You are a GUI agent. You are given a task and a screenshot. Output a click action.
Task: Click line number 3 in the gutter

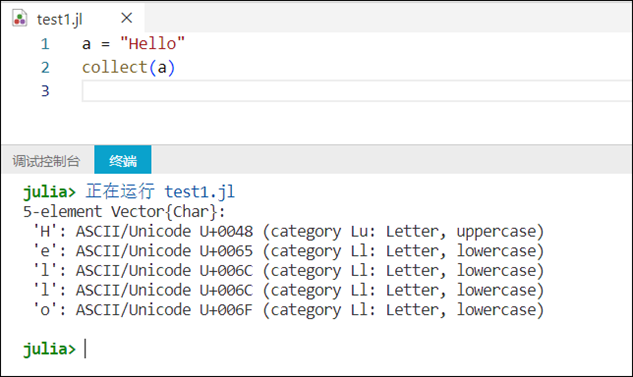[x=45, y=91]
